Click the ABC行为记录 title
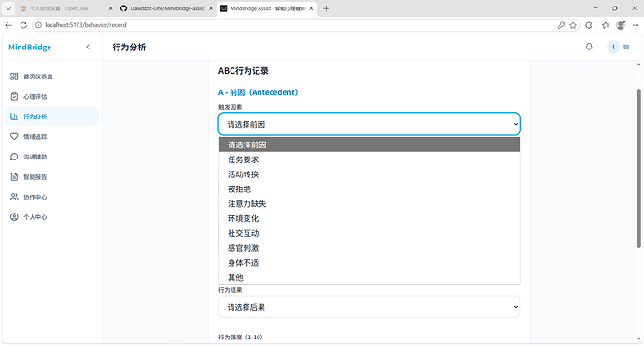 click(x=244, y=71)
